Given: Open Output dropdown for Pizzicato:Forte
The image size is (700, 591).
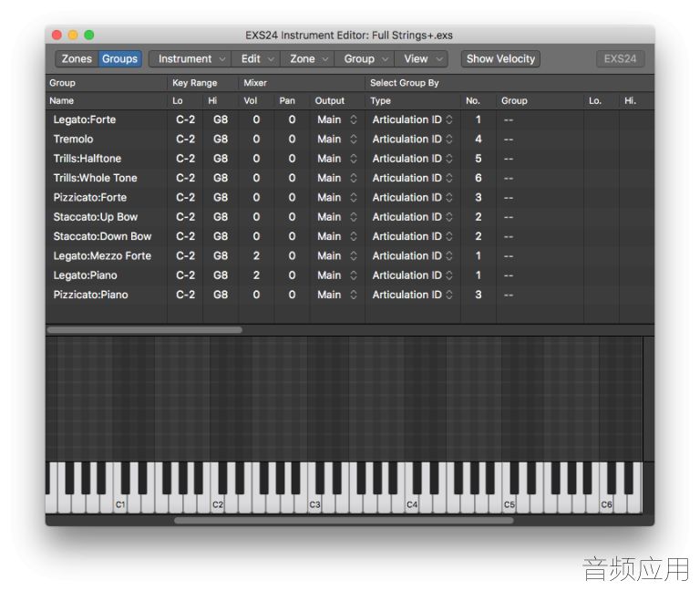Looking at the screenshot, I should click(x=337, y=197).
